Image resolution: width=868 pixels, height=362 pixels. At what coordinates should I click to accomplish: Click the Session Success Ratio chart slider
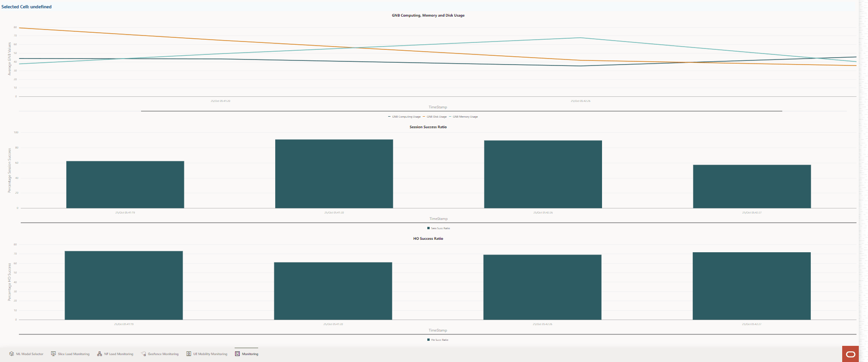click(x=438, y=223)
